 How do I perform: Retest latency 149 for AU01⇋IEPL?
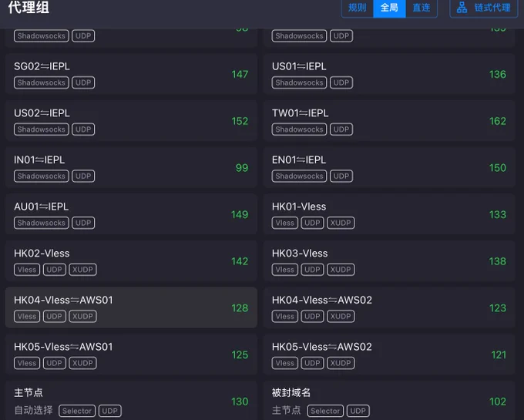(240, 214)
